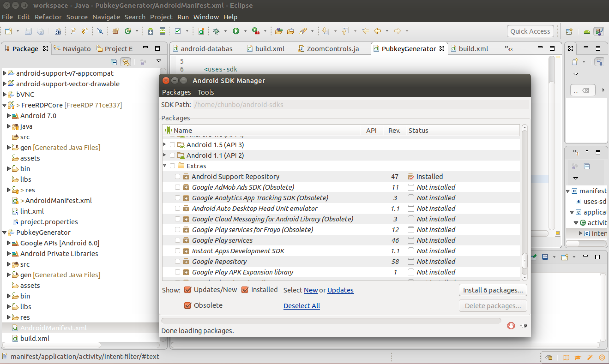Open the Tools menu in SDK Manager

click(205, 92)
